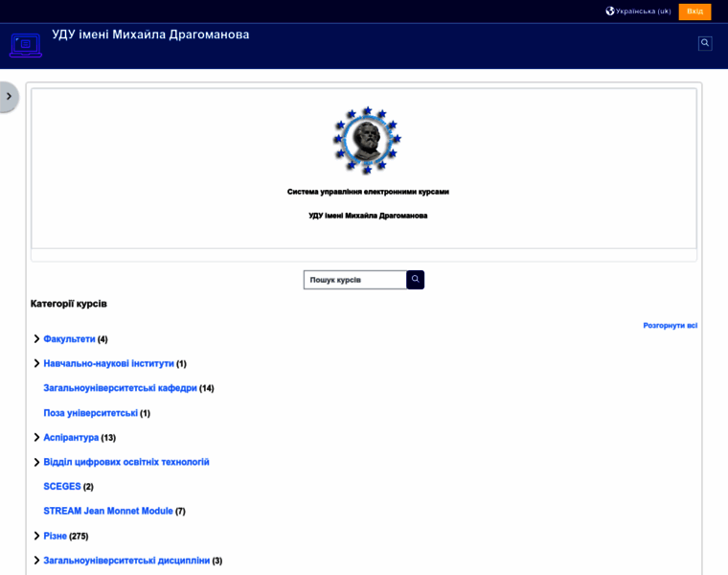Expand Відділ цифрових освітніх технологій chevron
The image size is (728, 575).
point(36,462)
